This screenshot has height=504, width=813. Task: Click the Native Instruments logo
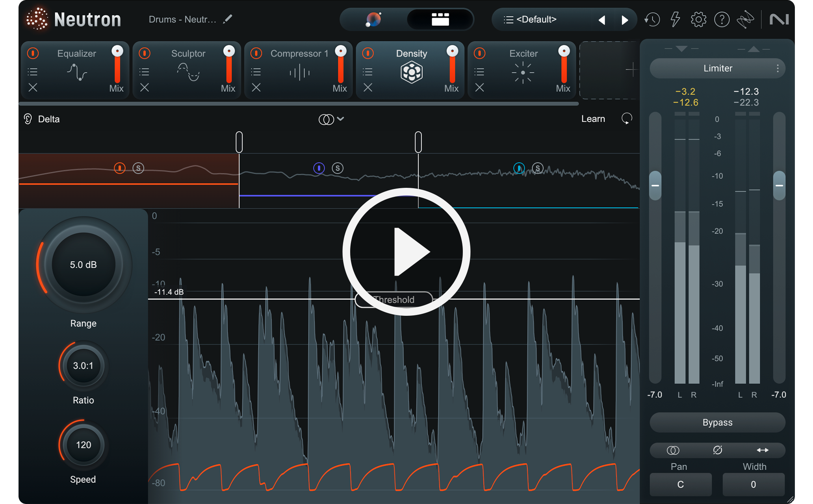[779, 19]
